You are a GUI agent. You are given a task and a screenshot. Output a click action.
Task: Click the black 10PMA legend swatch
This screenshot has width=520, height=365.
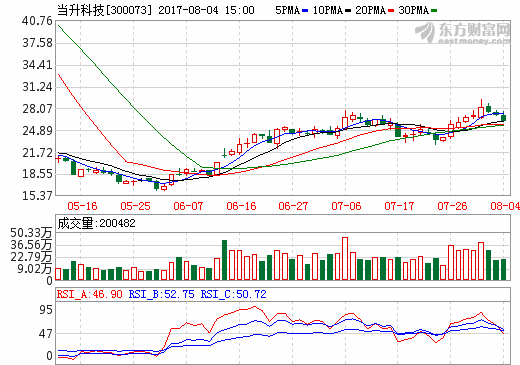pyautogui.click(x=348, y=11)
